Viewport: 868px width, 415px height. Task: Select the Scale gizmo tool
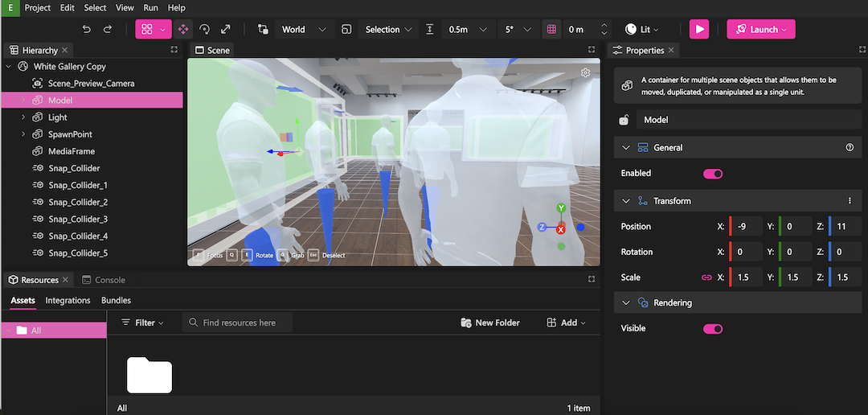click(225, 29)
